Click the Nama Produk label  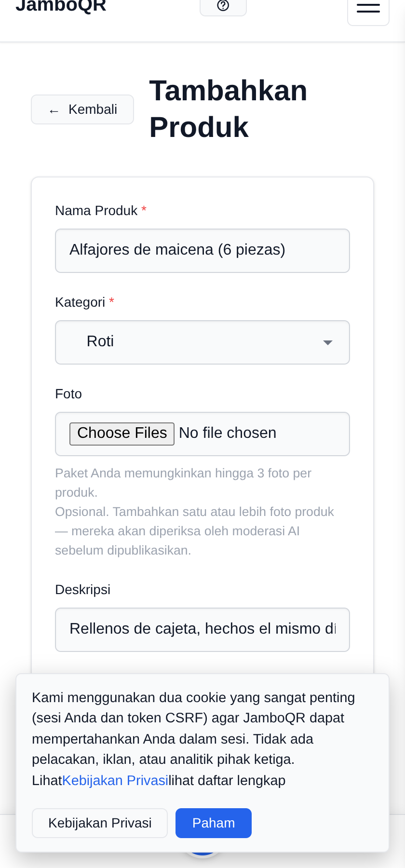pyautogui.click(x=96, y=211)
